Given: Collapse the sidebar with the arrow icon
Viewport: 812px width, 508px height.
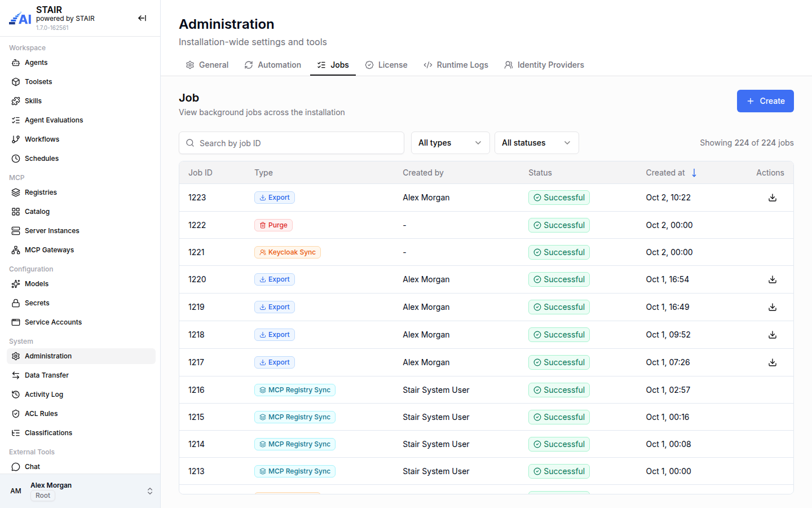Looking at the screenshot, I should [142, 18].
